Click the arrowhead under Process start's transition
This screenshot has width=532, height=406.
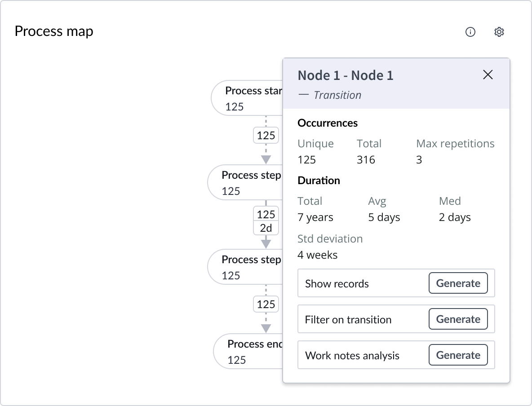coord(266,159)
